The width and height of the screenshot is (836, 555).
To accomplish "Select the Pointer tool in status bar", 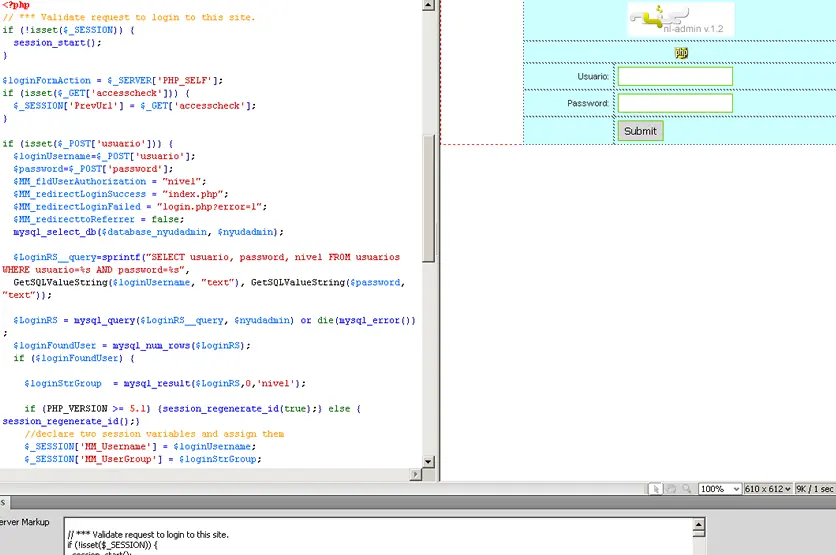I will (656, 489).
